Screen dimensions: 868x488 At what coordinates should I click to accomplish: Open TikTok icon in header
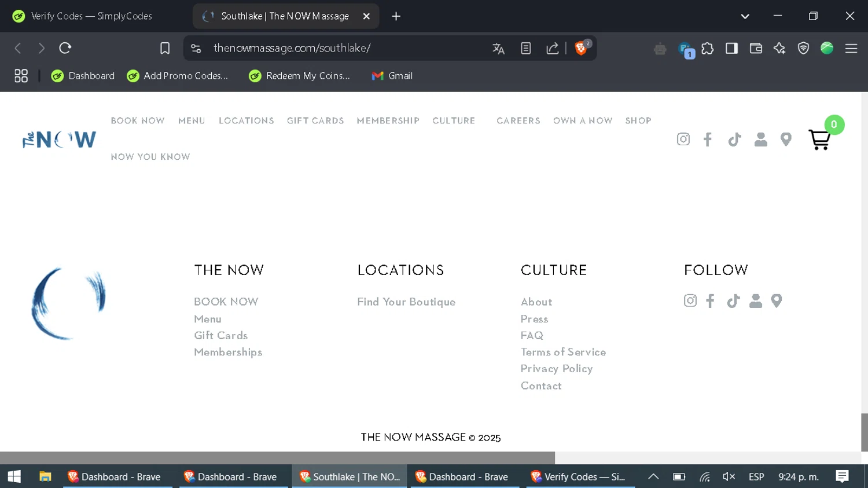click(734, 140)
